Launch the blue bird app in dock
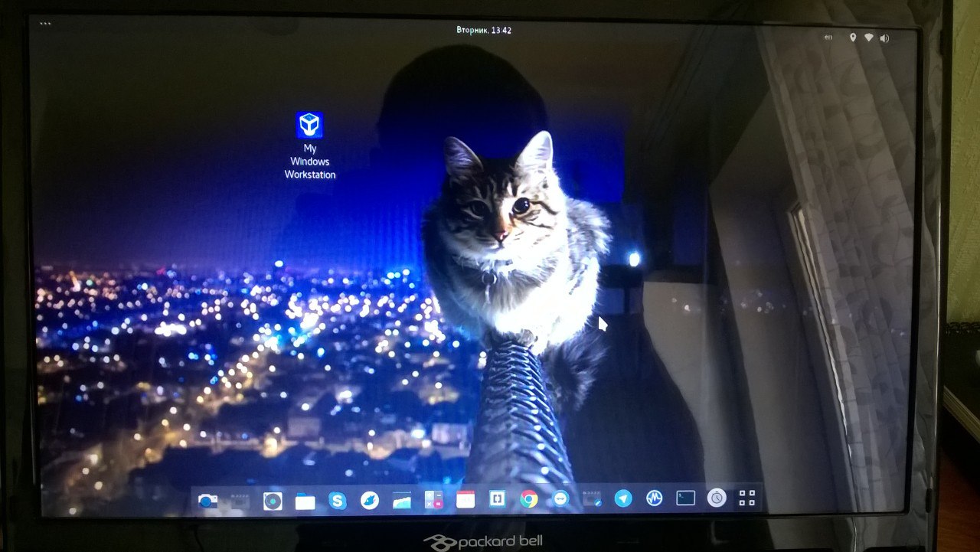 pyautogui.click(x=370, y=501)
